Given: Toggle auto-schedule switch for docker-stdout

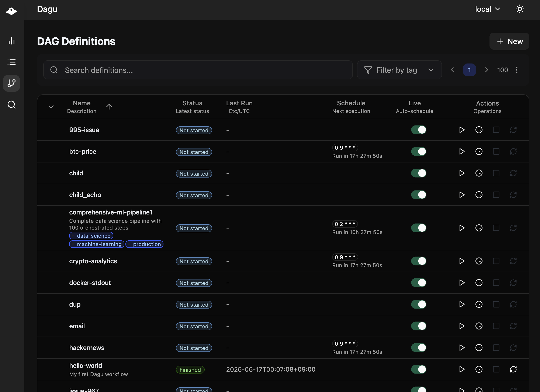Looking at the screenshot, I should 419,283.
